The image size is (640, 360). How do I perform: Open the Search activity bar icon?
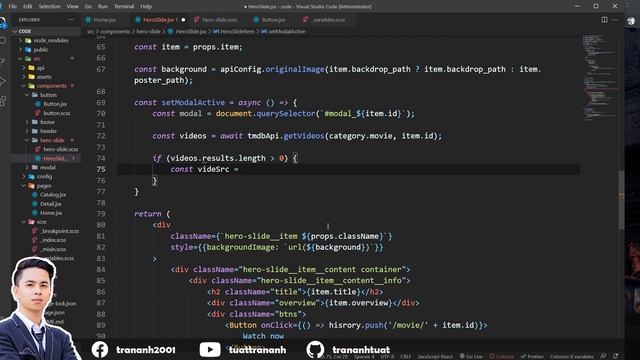pos(3,41)
